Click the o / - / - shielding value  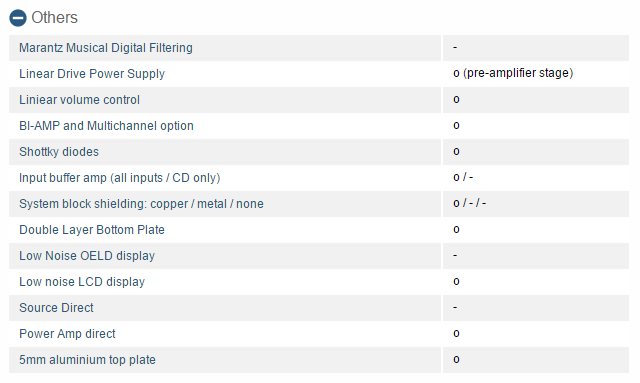[x=469, y=203]
